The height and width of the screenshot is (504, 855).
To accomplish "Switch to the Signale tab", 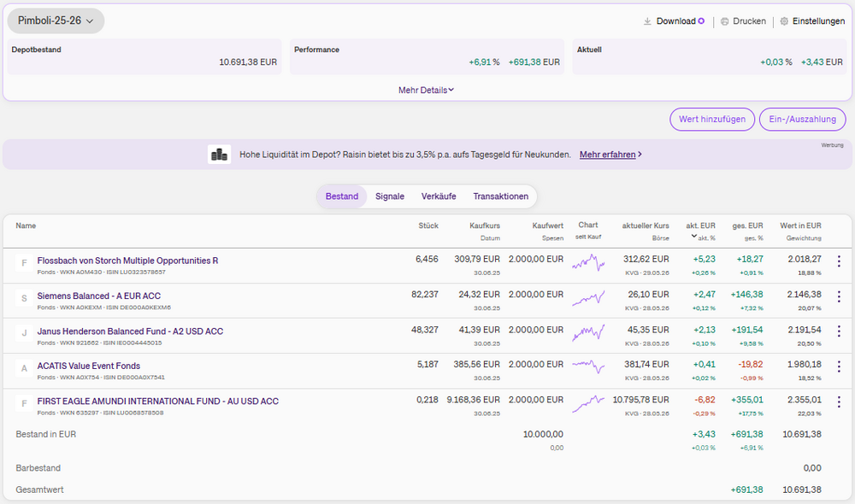I will pyautogui.click(x=390, y=196).
